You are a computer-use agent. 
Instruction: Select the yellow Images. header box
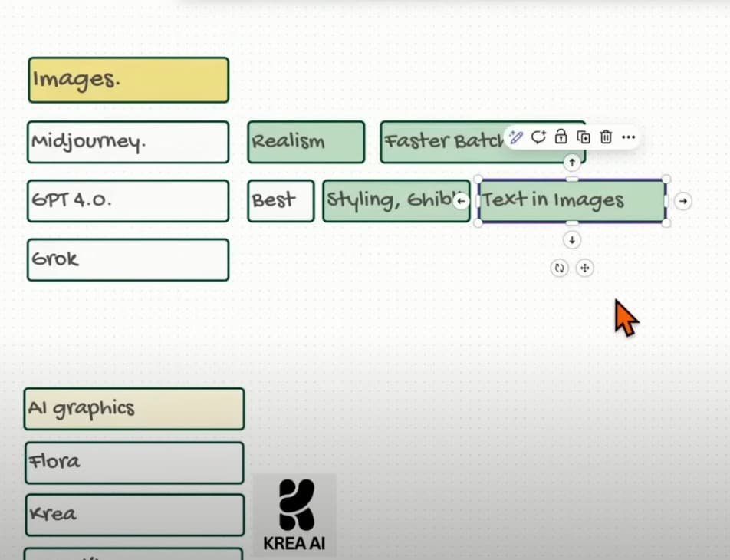(129, 80)
